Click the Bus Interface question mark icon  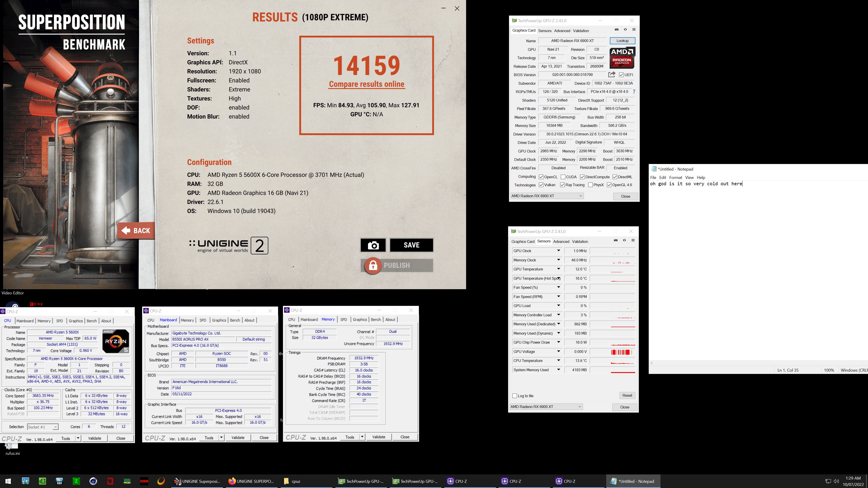[x=634, y=91]
